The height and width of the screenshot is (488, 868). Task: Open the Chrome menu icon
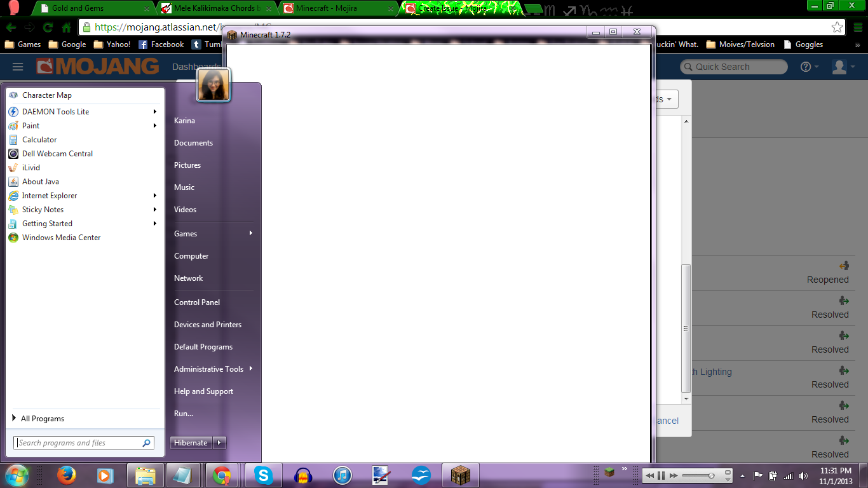(857, 27)
